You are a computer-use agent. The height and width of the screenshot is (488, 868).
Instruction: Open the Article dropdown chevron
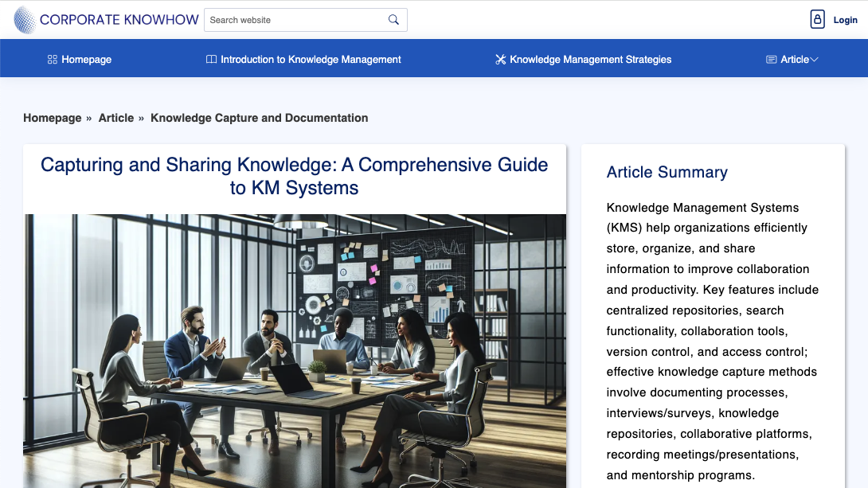(x=813, y=59)
